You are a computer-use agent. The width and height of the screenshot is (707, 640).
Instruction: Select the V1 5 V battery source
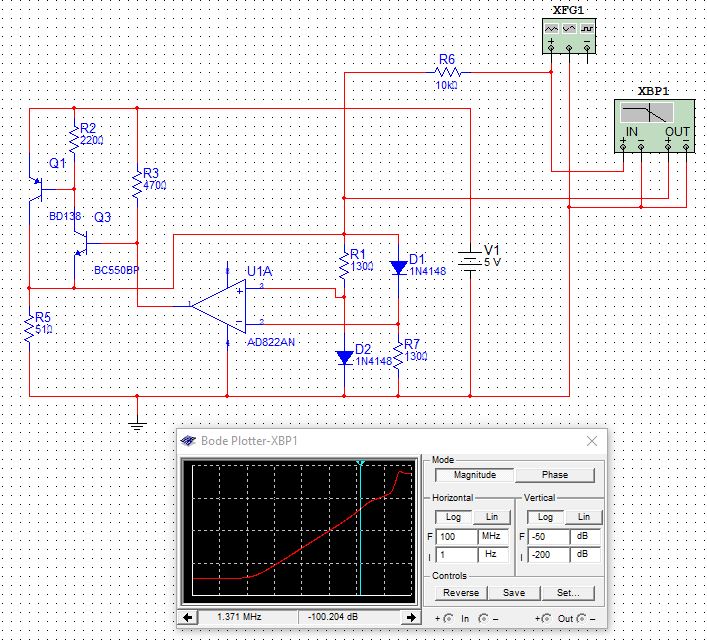(x=470, y=262)
